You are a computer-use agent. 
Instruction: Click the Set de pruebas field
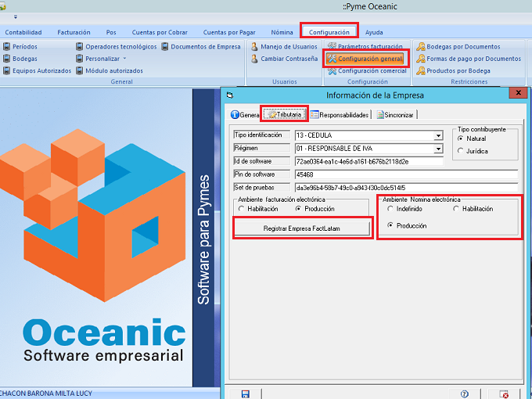pos(407,188)
